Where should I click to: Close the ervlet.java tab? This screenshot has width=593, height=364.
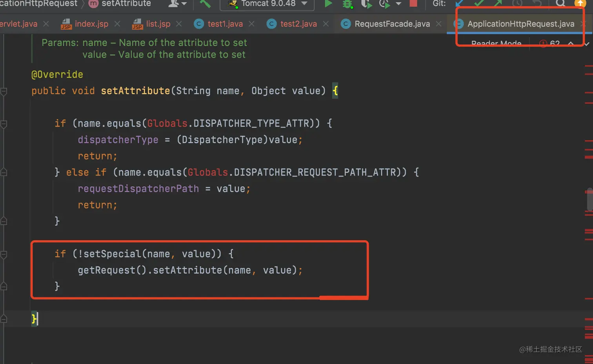click(46, 24)
